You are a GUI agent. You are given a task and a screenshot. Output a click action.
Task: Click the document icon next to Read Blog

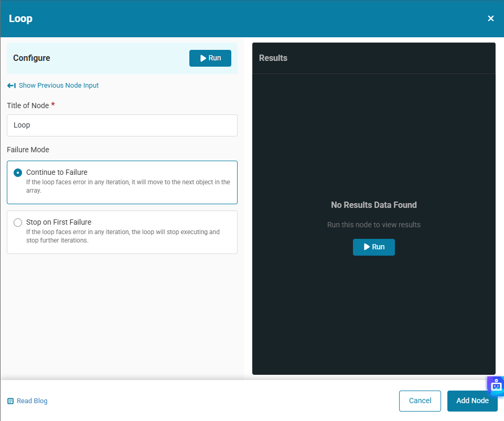click(10, 401)
